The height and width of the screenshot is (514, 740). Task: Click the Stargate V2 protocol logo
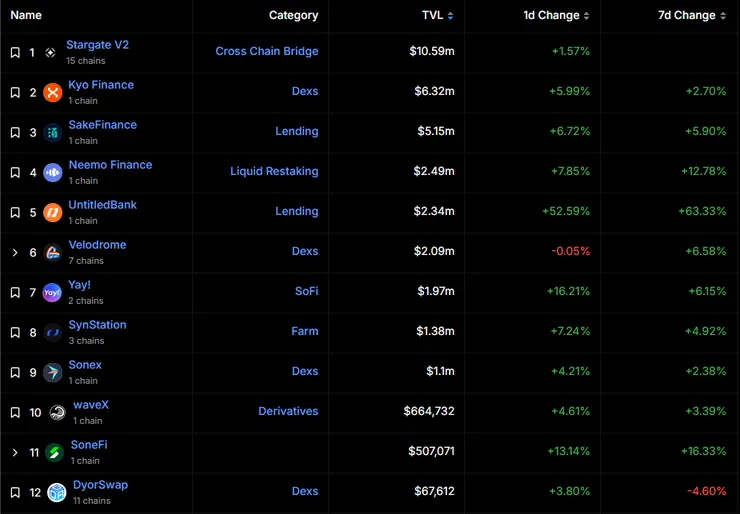[50, 52]
